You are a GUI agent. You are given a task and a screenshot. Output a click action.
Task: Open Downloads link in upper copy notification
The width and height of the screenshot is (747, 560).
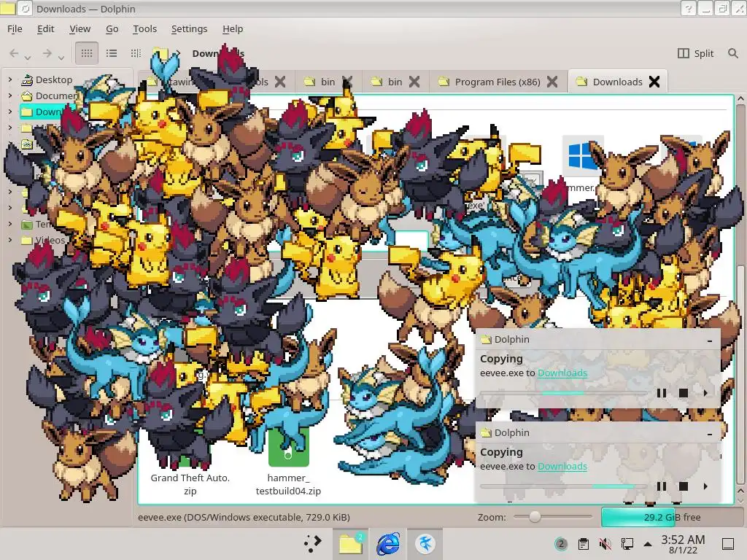562,373
